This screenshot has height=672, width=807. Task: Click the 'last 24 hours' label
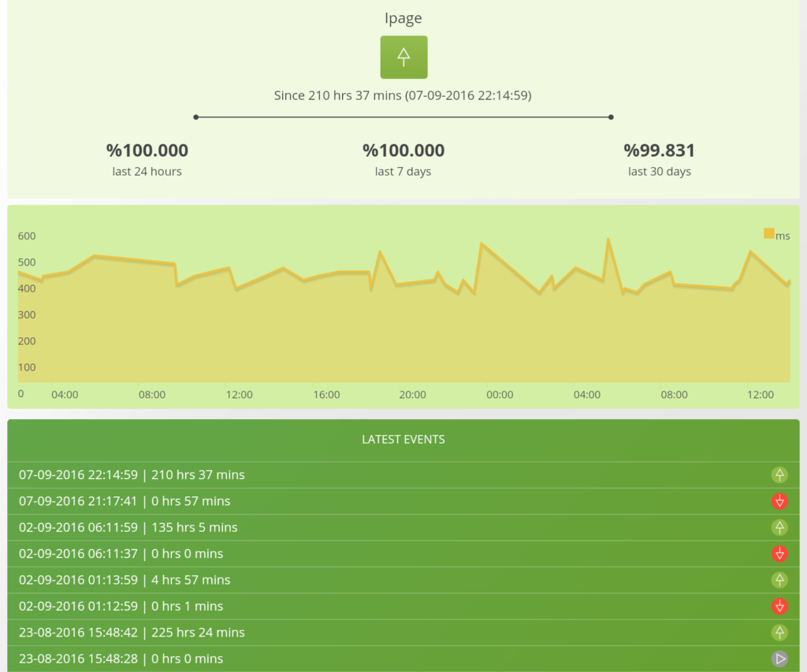point(147,171)
